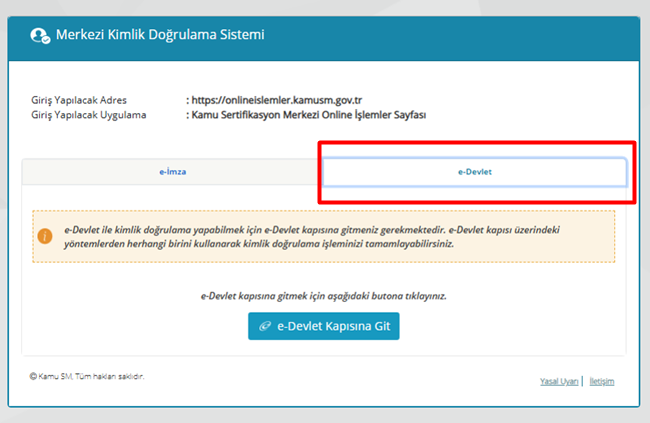Switch to the e-İmza tab

pyautogui.click(x=172, y=172)
